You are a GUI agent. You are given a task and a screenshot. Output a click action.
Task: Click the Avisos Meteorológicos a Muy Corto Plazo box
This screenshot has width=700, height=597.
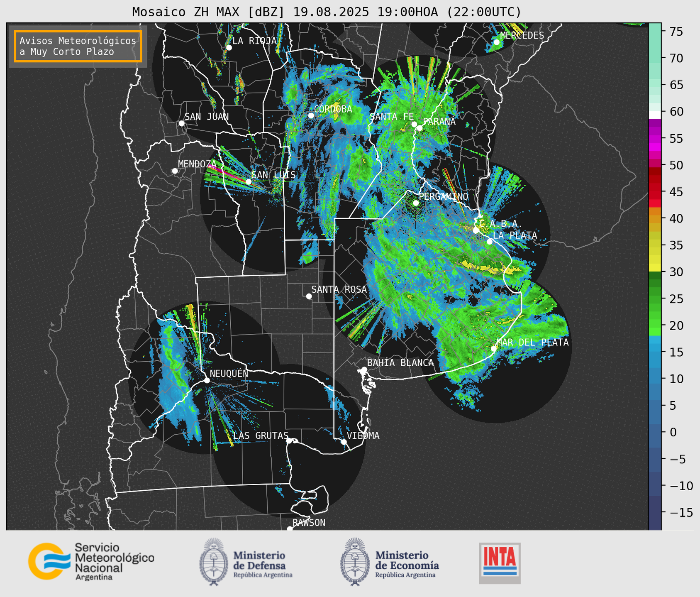(78, 46)
